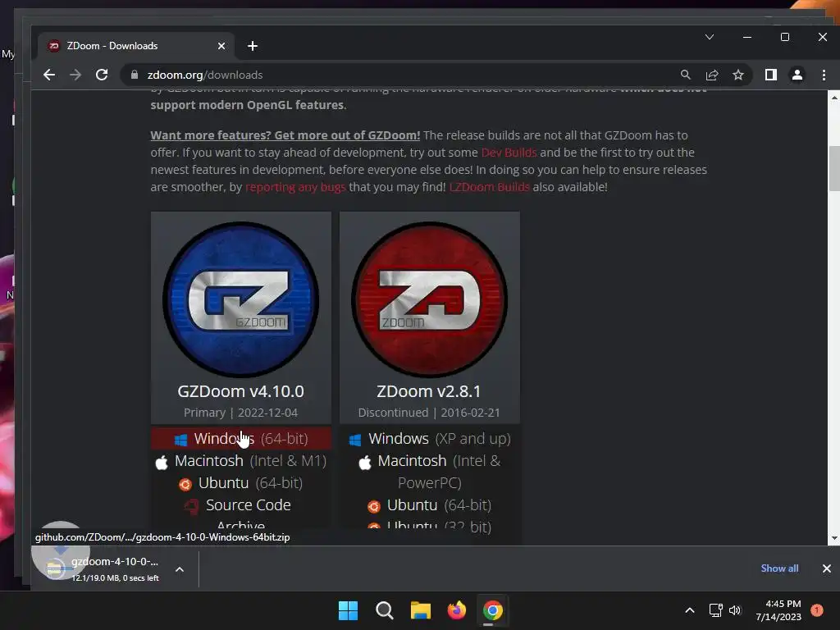The image size is (840, 630).
Task: Click the GZDoom v4.10.0 title
Action: 241,391
